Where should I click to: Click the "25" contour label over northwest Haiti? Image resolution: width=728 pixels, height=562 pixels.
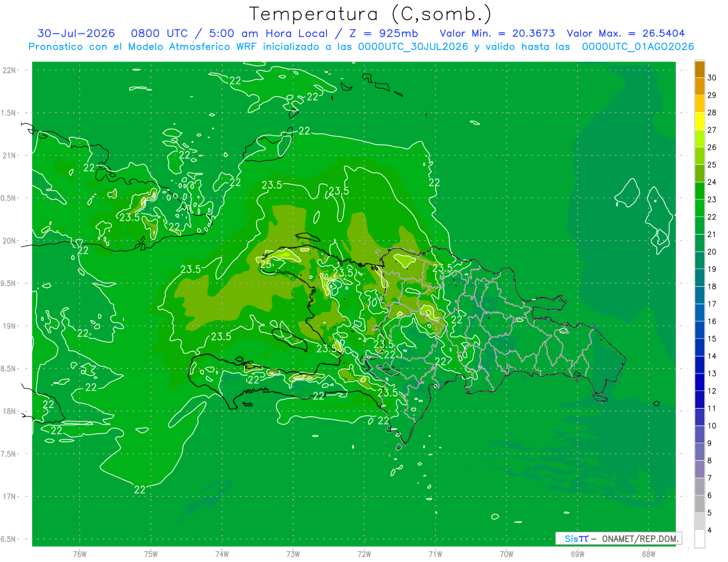pyautogui.click(x=266, y=264)
